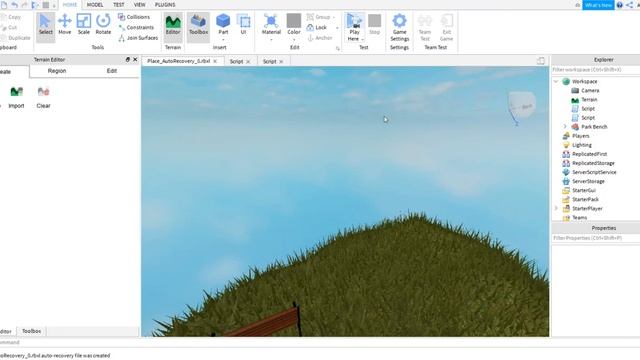Click the Stop test button
The height and width of the screenshot is (360, 640).
coord(374,24)
